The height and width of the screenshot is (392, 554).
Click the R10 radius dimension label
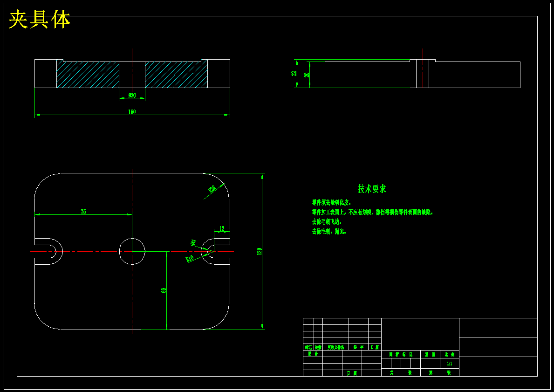[x=190, y=259]
